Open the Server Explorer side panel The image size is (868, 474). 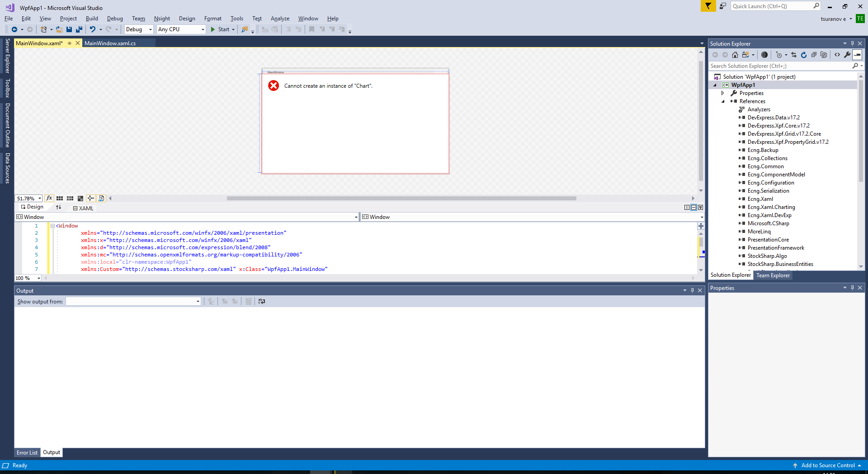[x=7, y=56]
